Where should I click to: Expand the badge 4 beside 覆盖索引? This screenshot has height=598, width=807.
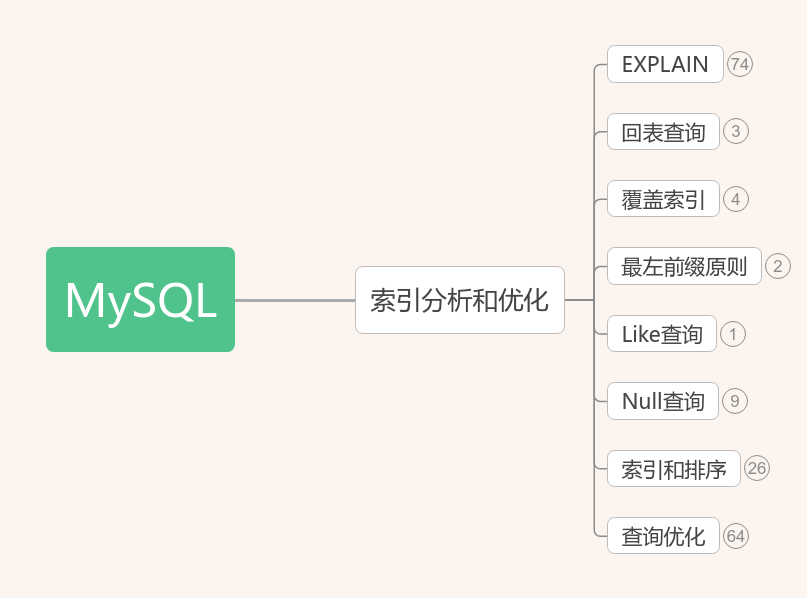pyautogui.click(x=735, y=199)
